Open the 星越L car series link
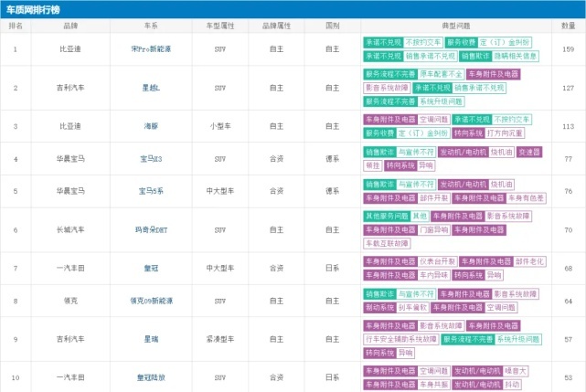This screenshot has width=586, height=392. tap(151, 88)
